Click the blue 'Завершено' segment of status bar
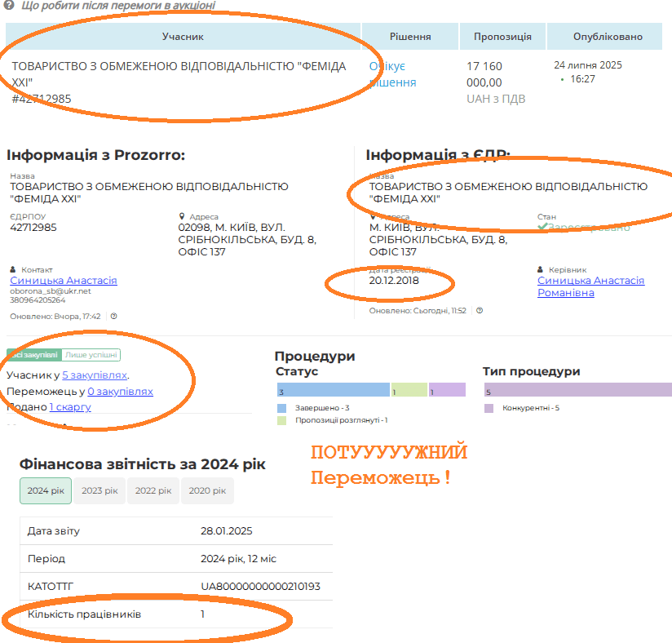Screen dimensions: 672x643 [x=333, y=392]
